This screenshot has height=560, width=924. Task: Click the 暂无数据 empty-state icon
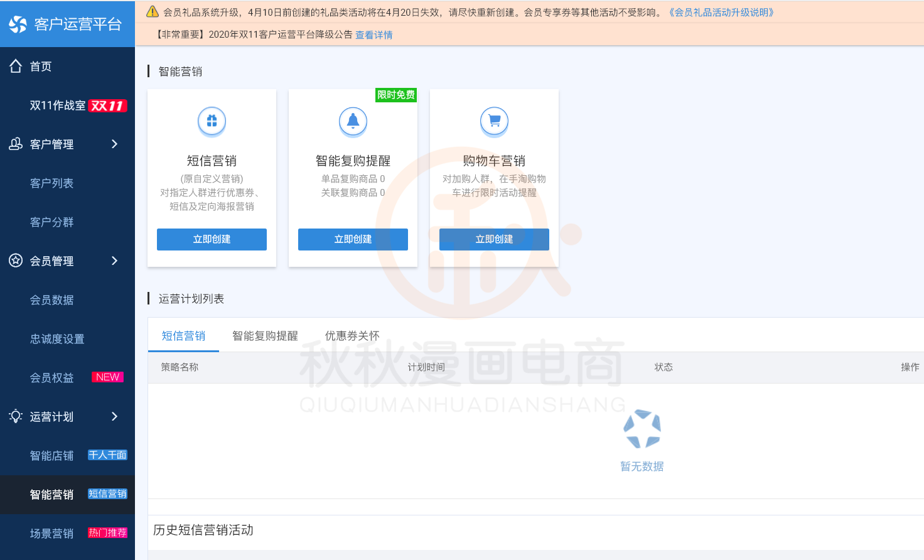pos(642,429)
